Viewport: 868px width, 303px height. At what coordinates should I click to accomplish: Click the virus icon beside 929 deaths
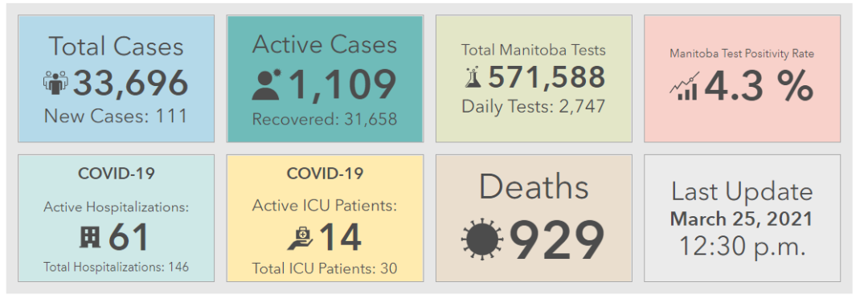point(482,240)
